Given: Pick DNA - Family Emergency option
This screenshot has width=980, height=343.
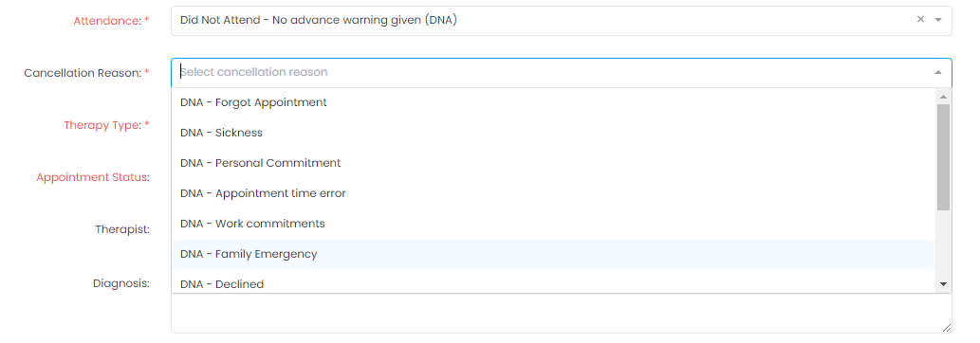Looking at the screenshot, I should pyautogui.click(x=554, y=254).
